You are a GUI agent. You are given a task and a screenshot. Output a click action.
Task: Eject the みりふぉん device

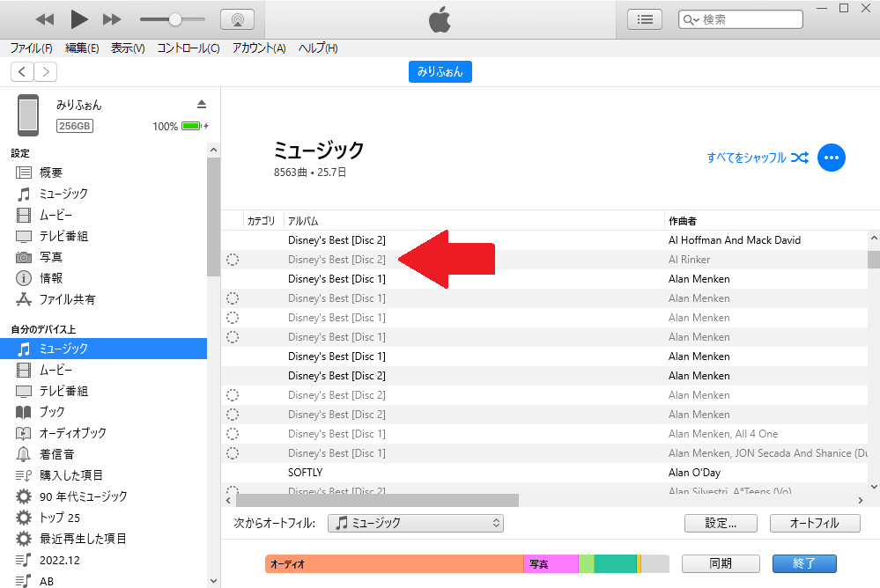click(x=202, y=104)
